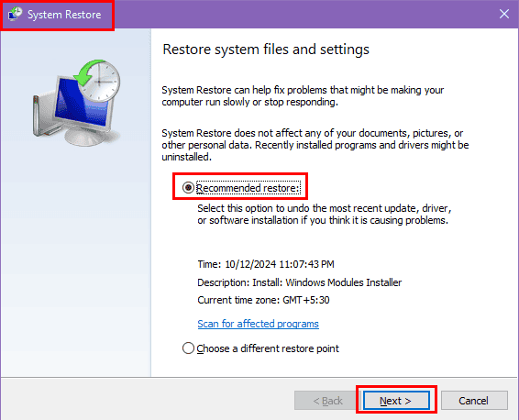The width and height of the screenshot is (519, 420).
Task: Close the System Restore window
Action: [504, 14]
